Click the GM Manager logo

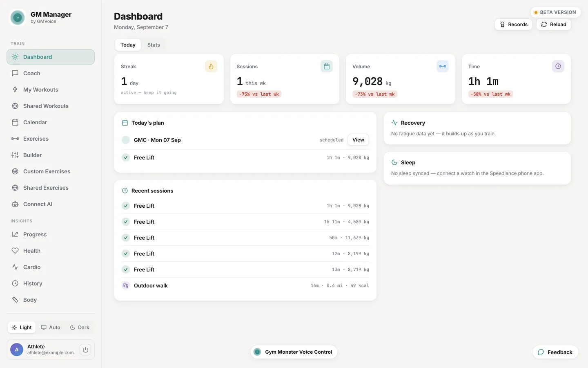[x=18, y=18]
